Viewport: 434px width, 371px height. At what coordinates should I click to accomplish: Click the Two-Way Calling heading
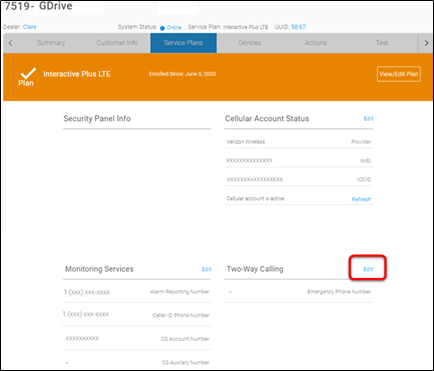click(x=255, y=269)
